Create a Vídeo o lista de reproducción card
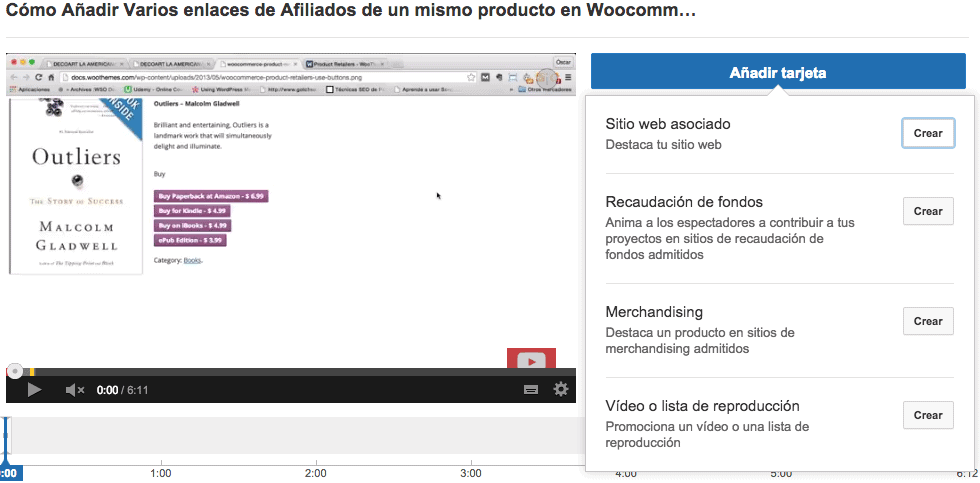Viewport: 980px width, 483px height. [x=928, y=415]
